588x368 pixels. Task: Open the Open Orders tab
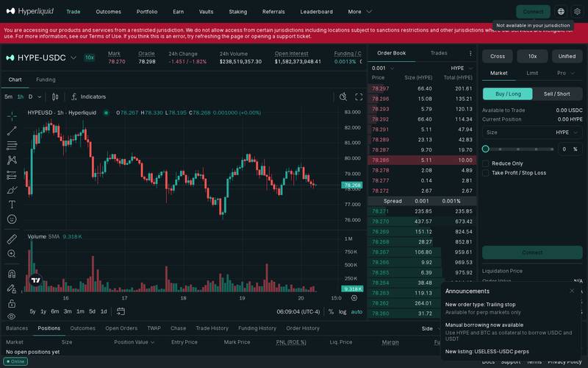(x=121, y=328)
